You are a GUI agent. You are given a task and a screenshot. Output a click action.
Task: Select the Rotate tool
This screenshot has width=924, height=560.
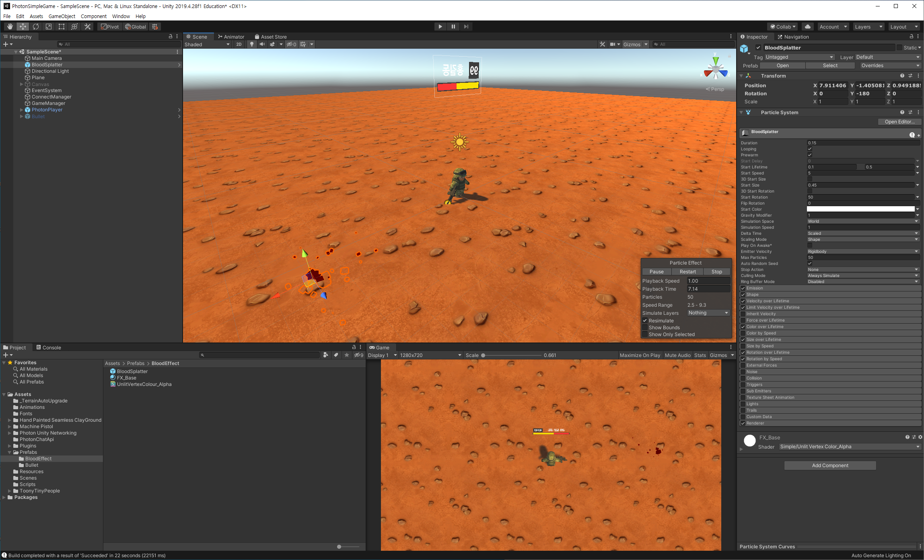pos(36,27)
